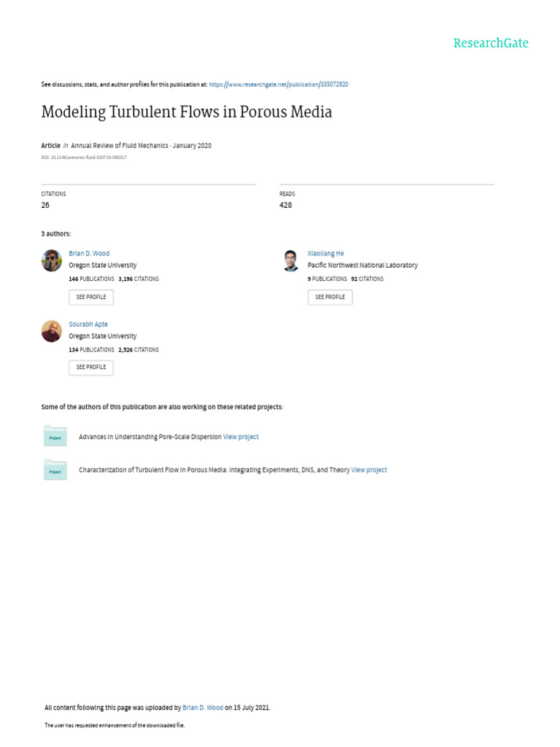Click the article title Modeling Turbulent Flows
This screenshot has height=747, width=560.
point(187,112)
